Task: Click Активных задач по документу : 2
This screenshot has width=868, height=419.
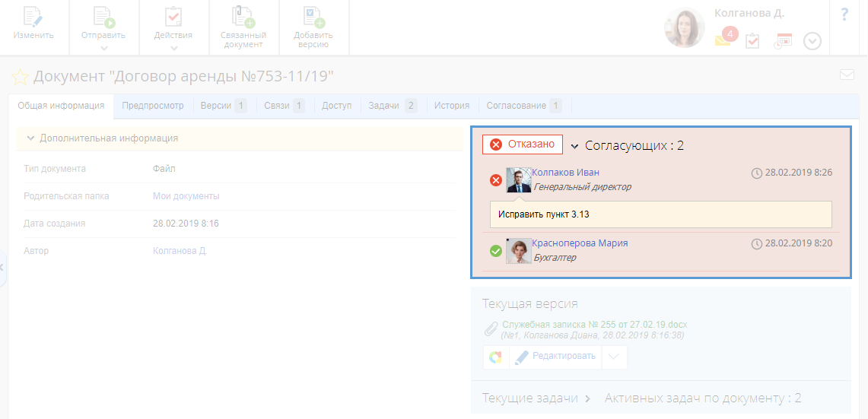Action: pyautogui.click(x=703, y=398)
